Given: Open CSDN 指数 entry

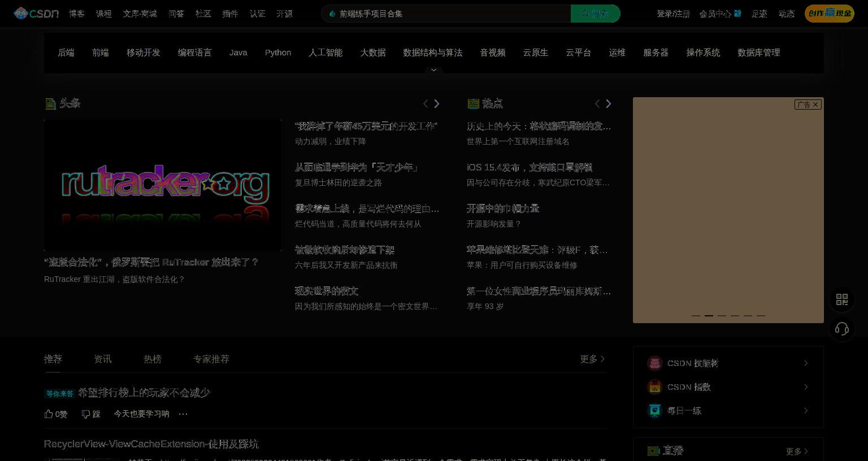Looking at the screenshot, I should pyautogui.click(x=728, y=387).
